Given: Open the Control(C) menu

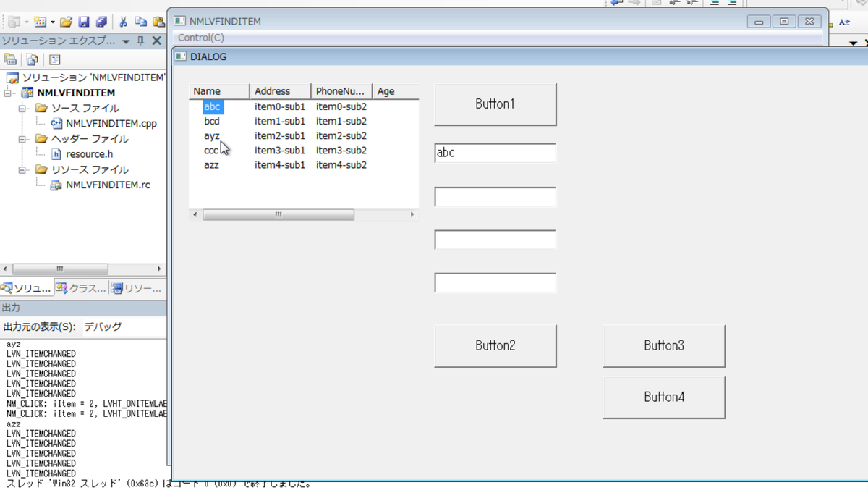Looking at the screenshot, I should [x=201, y=38].
